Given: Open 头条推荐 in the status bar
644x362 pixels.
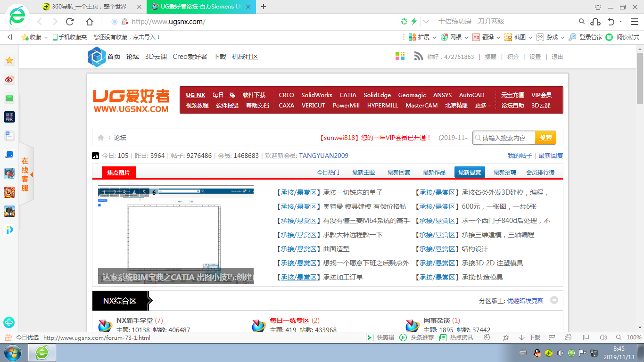Looking at the screenshot, I should tap(417, 337).
